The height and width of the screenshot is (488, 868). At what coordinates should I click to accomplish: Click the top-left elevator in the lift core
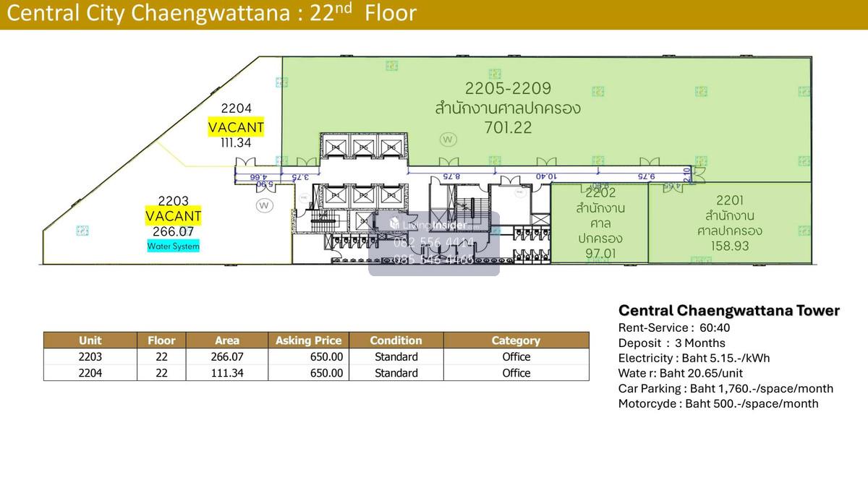coord(336,147)
